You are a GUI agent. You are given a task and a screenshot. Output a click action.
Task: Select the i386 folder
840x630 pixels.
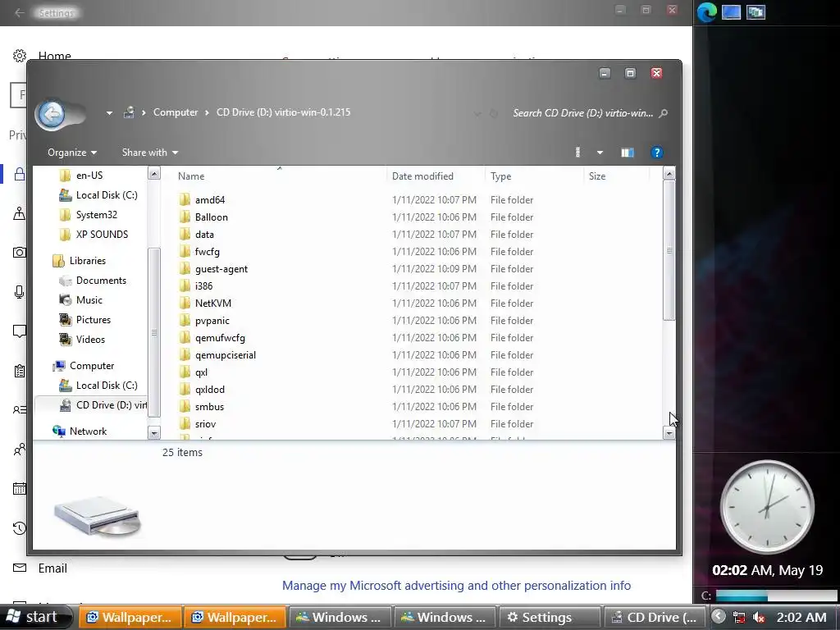(x=203, y=286)
